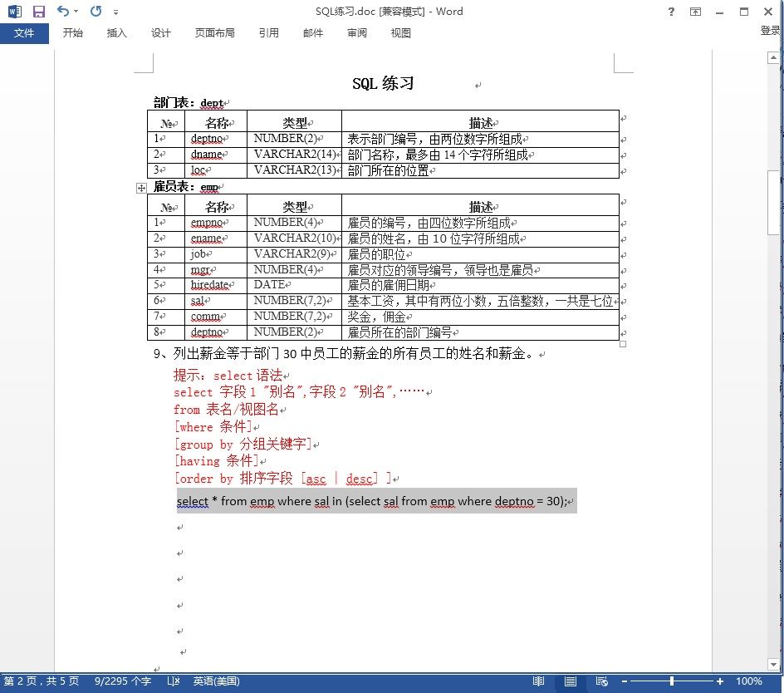Image resolution: width=784 pixels, height=693 pixels.
Task: Click the DATE type cell
Action: pyautogui.click(x=294, y=285)
